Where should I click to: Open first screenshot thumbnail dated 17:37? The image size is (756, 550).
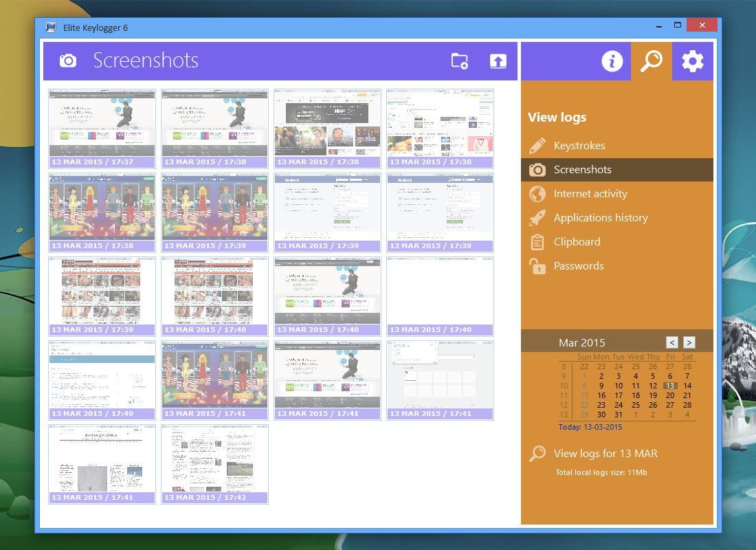tap(102, 129)
